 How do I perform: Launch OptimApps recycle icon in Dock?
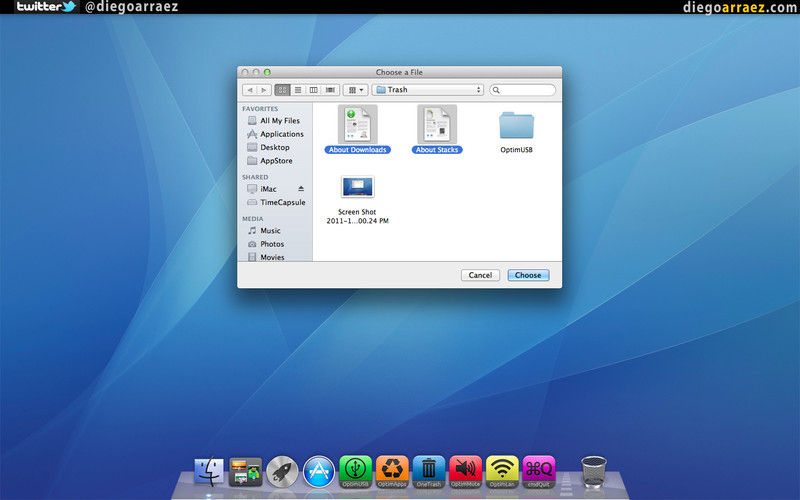coord(392,471)
